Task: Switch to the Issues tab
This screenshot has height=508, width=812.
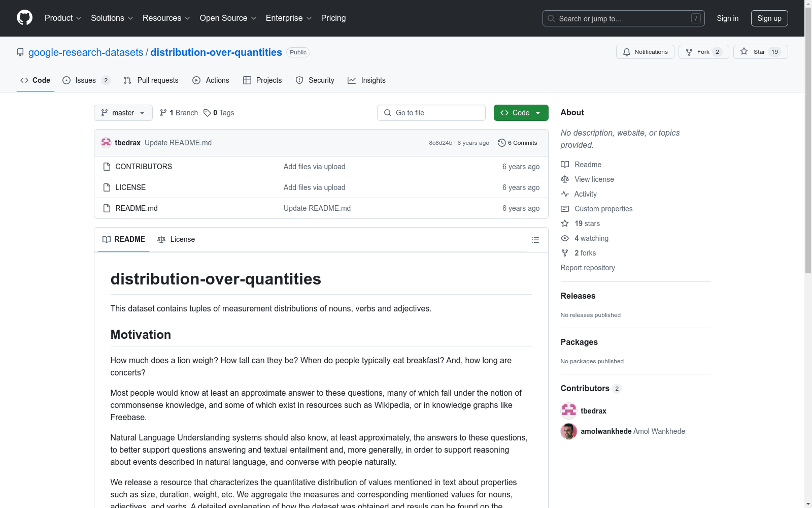Action: point(86,80)
